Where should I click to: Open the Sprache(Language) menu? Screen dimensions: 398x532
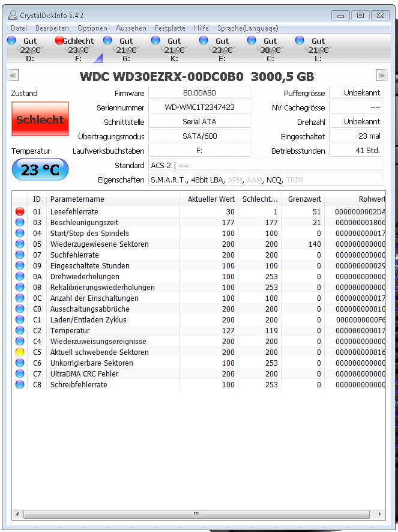[x=248, y=28]
